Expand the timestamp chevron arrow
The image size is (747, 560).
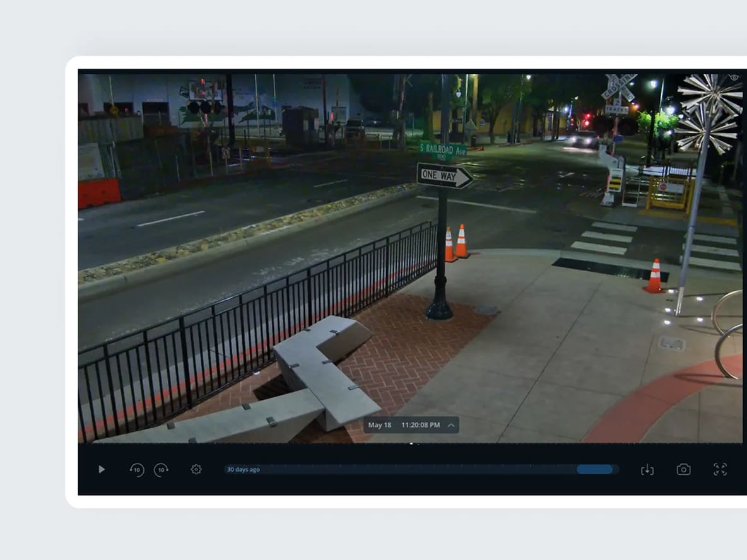pyautogui.click(x=451, y=425)
